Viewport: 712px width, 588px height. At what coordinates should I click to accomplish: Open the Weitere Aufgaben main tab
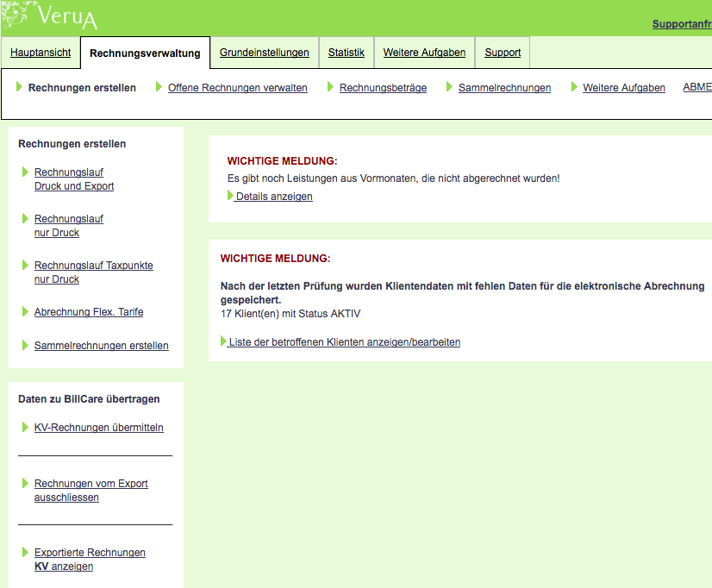[424, 53]
